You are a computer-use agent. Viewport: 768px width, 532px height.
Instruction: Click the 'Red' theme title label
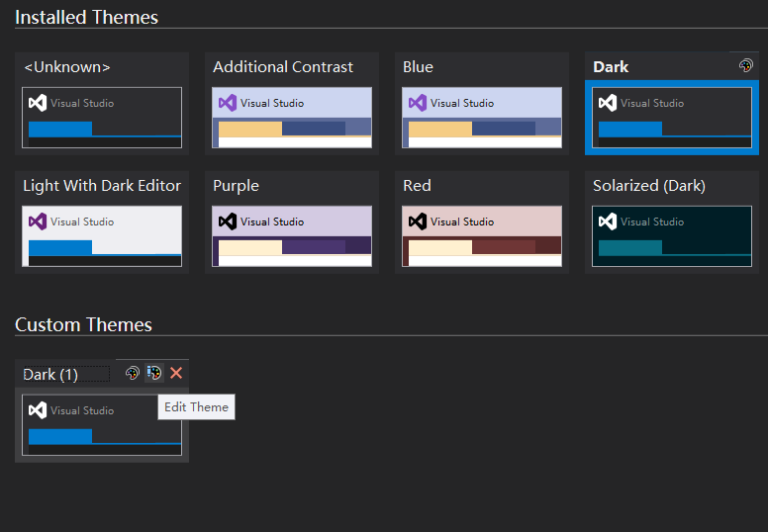[x=417, y=186]
